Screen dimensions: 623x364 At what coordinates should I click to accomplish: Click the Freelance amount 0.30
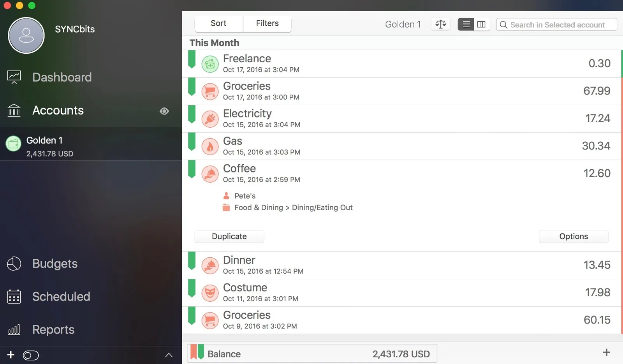[599, 63]
